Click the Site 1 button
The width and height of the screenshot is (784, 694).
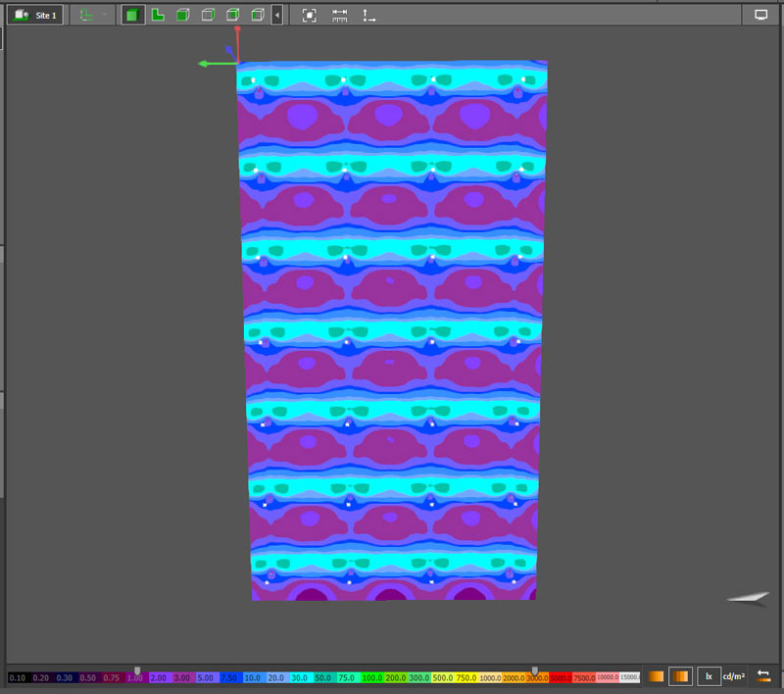(36, 15)
